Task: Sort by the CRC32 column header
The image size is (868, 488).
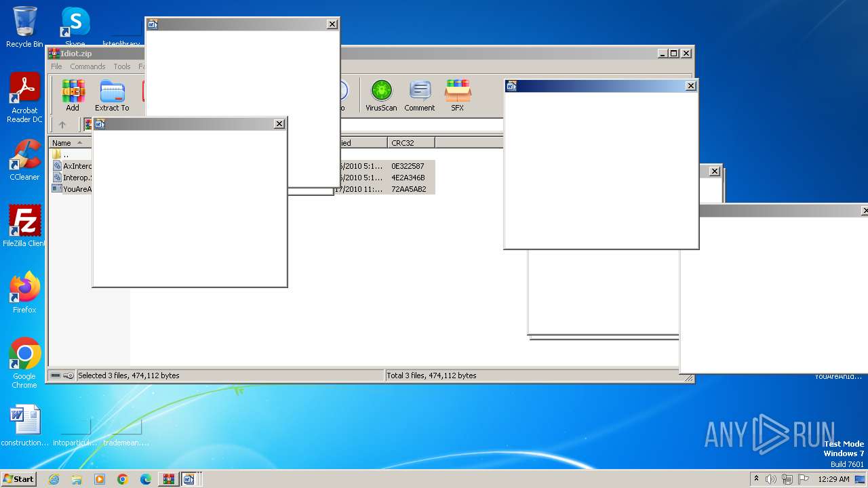Action: pos(412,143)
